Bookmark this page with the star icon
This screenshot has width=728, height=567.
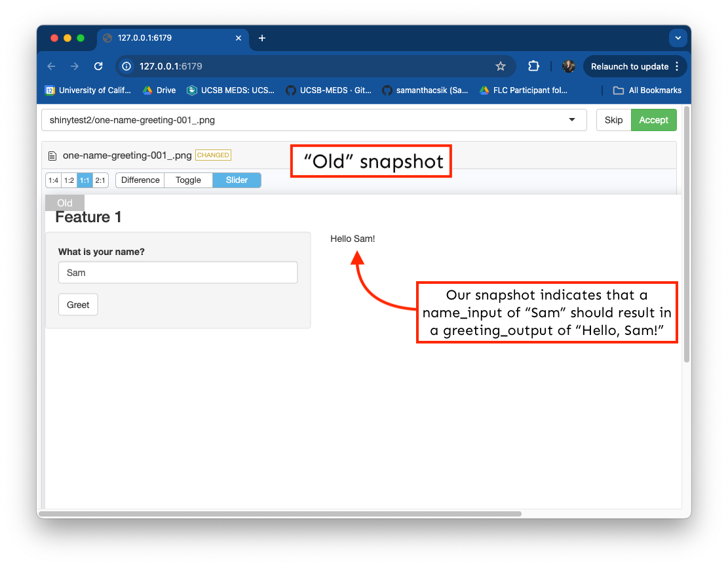coord(501,66)
